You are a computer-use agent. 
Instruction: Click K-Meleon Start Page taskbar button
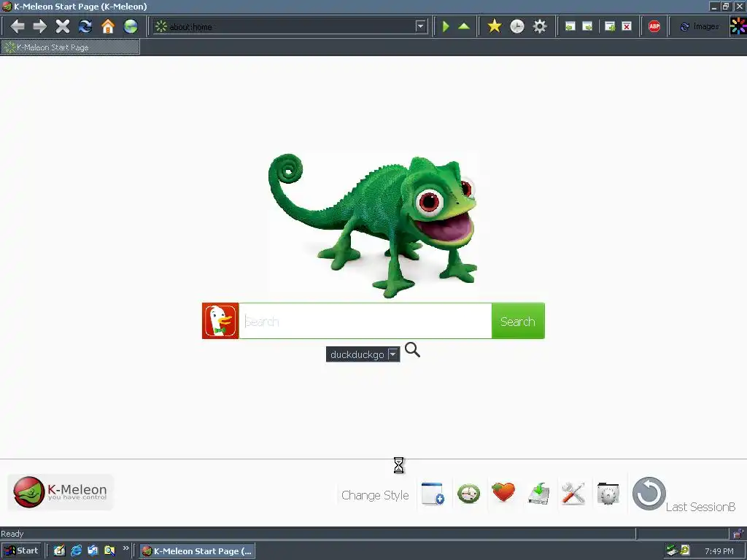point(197,551)
